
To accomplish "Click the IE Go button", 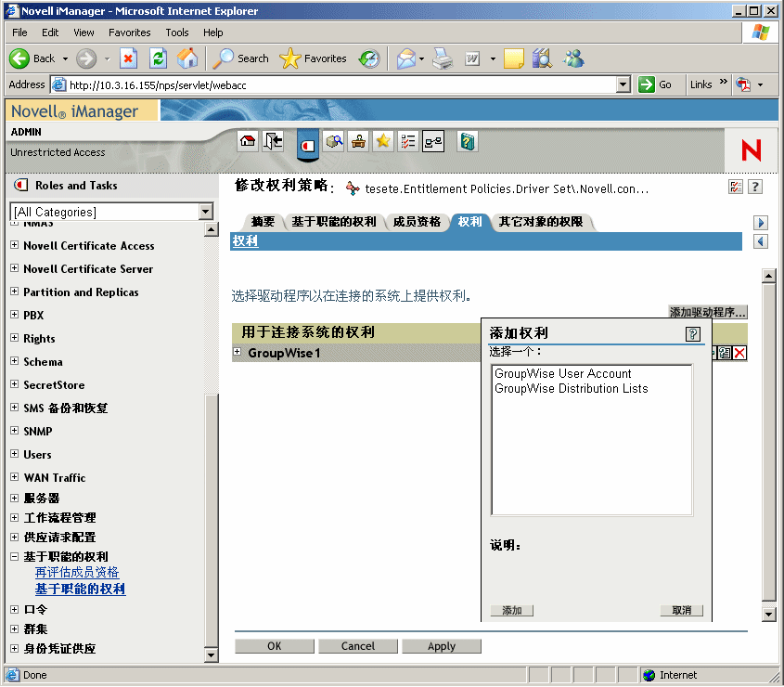I will 655,84.
